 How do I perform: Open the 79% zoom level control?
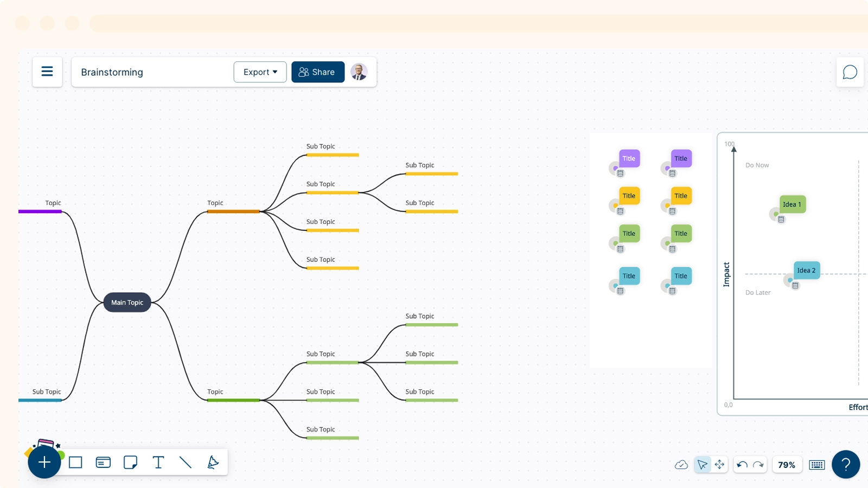point(787,465)
